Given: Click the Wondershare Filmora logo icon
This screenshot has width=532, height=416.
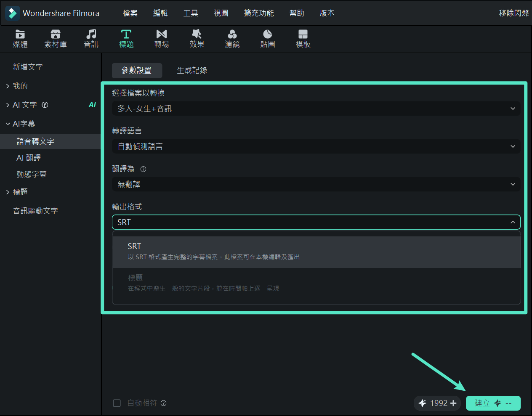Looking at the screenshot, I should tap(13, 13).
